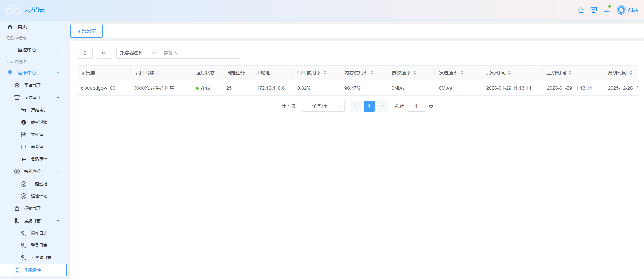Click the 巡检计划 circular icon

pos(24,196)
